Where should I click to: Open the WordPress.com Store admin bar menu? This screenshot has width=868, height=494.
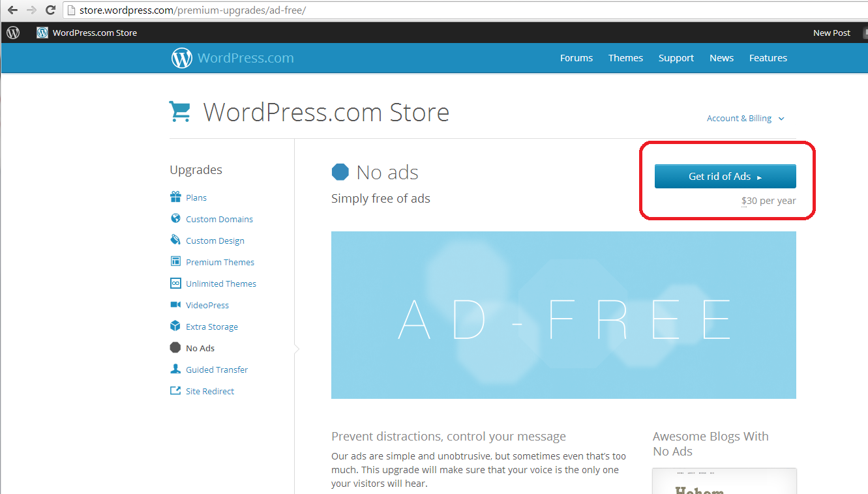tap(87, 33)
